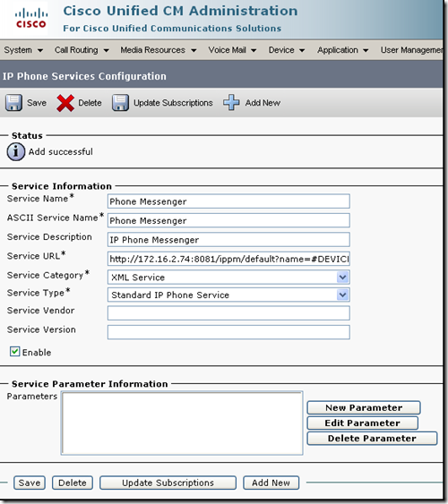The width and height of the screenshot is (448, 504).
Task: Open the Media Resources menu
Action: pyautogui.click(x=159, y=50)
